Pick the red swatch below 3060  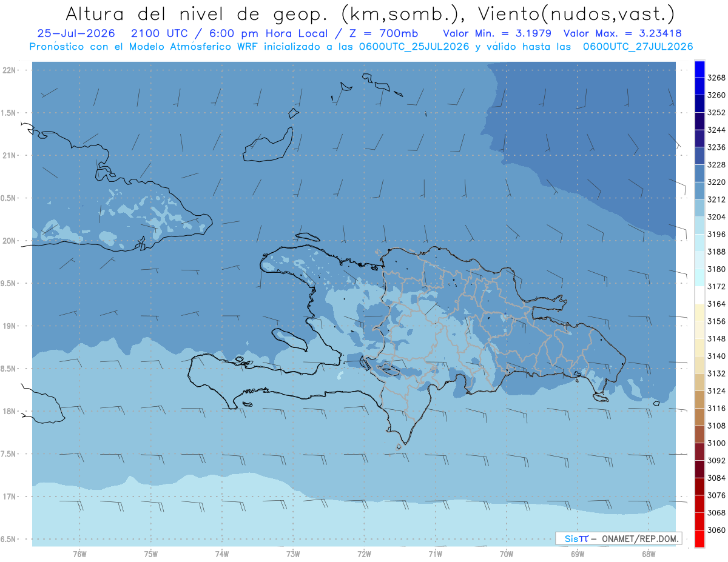coord(699,538)
